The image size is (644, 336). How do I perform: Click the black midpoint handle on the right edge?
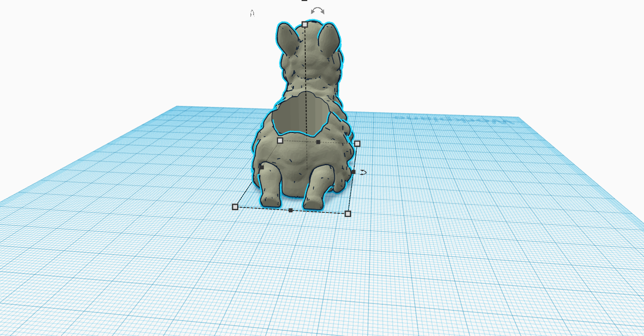pos(353,172)
